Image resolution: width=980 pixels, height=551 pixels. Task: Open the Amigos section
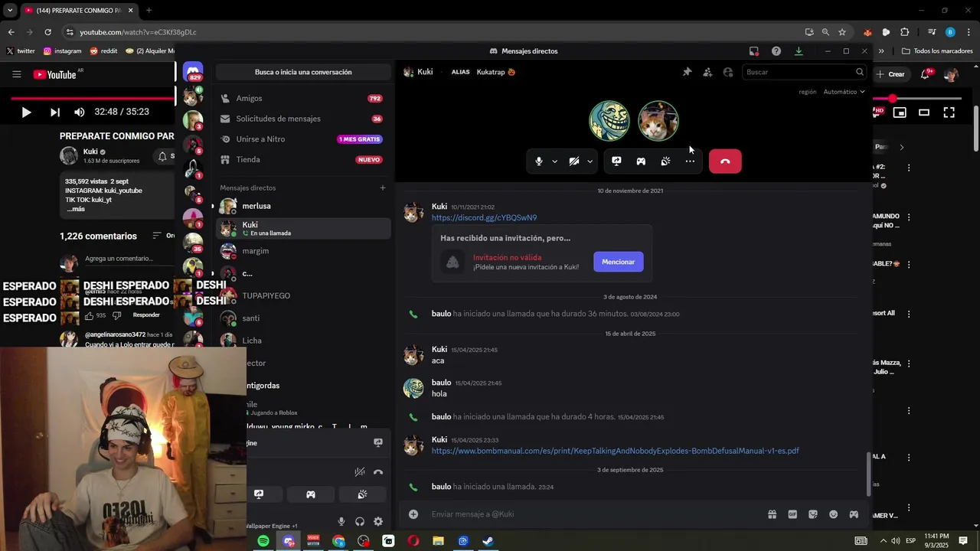tap(303, 99)
